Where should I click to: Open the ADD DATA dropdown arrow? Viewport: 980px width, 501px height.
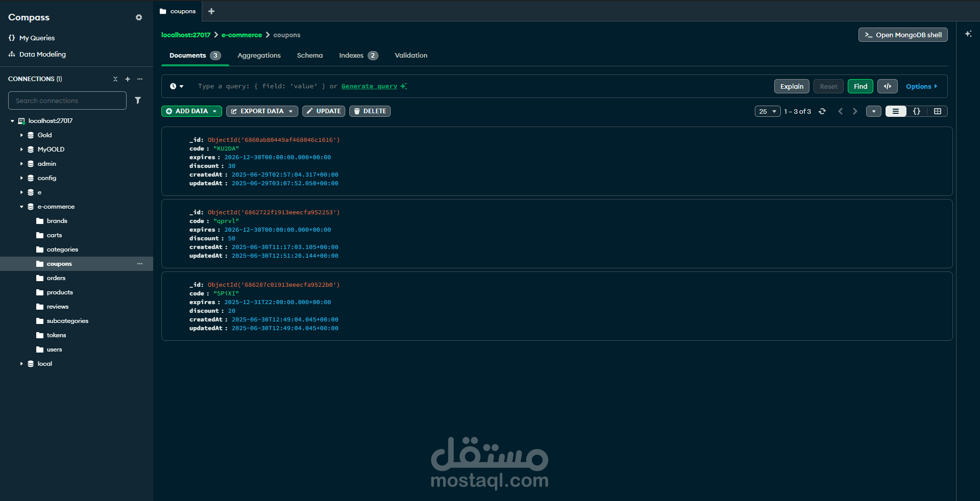click(214, 111)
